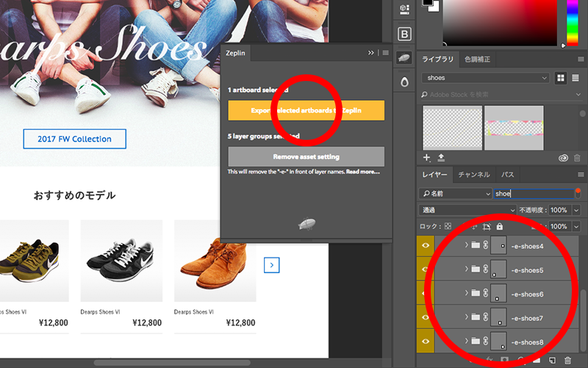Click the next arrow in the shoe carousel

pos(271,265)
